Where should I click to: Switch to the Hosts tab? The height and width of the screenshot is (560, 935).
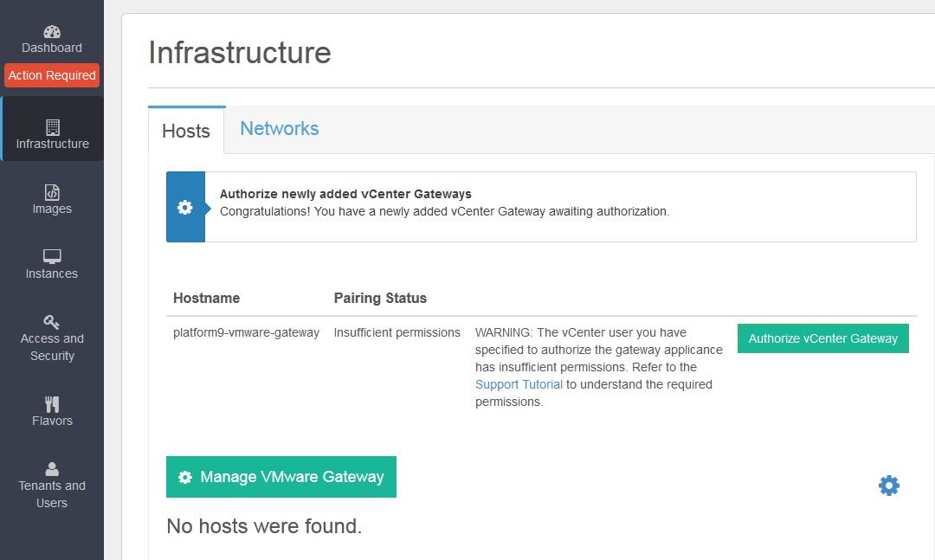[x=186, y=132]
